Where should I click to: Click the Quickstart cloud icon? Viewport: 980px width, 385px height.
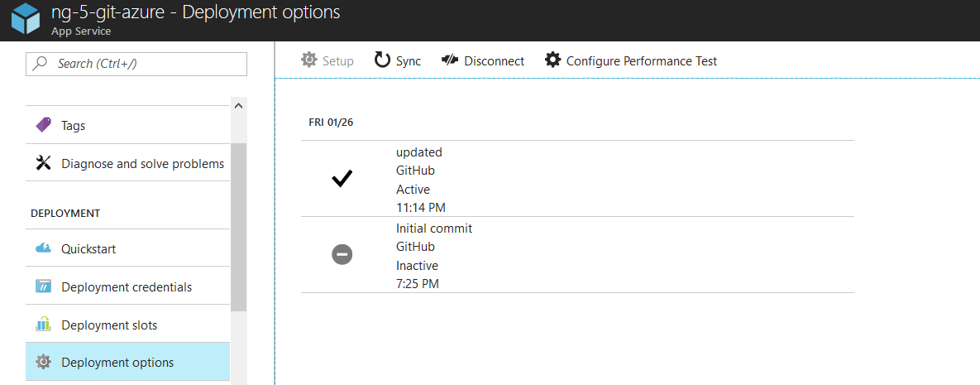tap(43, 248)
